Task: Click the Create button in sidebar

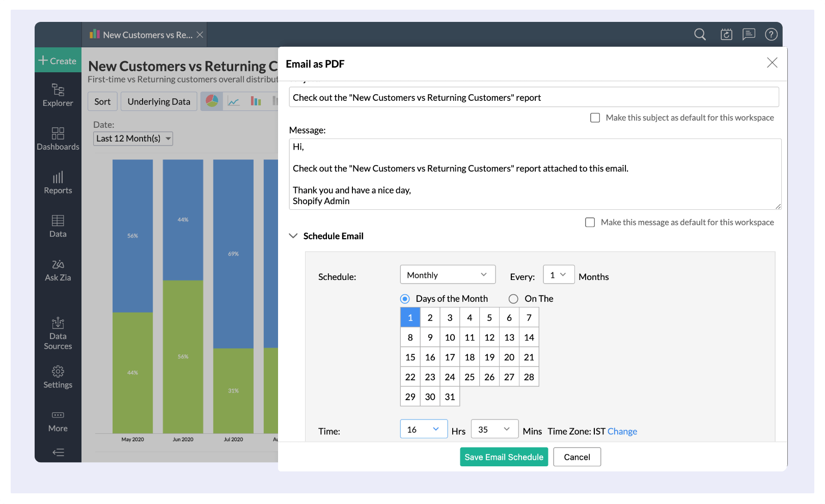Action: coord(58,61)
